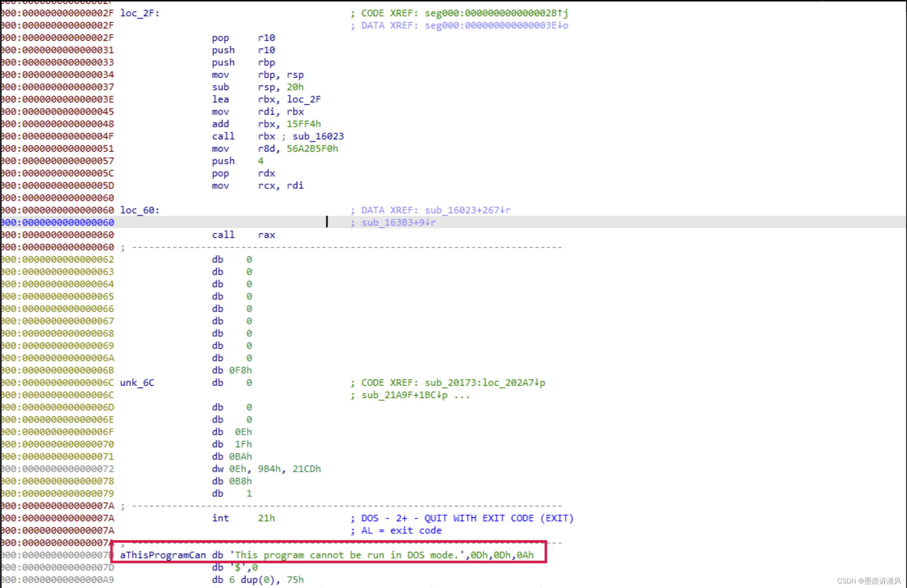907x588 pixels.
Task: Click the dw 0Eh, 9B4h, 21CDh line
Action: (x=267, y=469)
